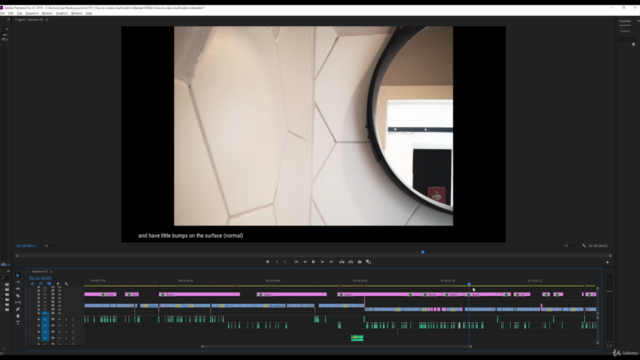
Task: Enable voice-over record on first audio track
Action: click(x=73, y=319)
